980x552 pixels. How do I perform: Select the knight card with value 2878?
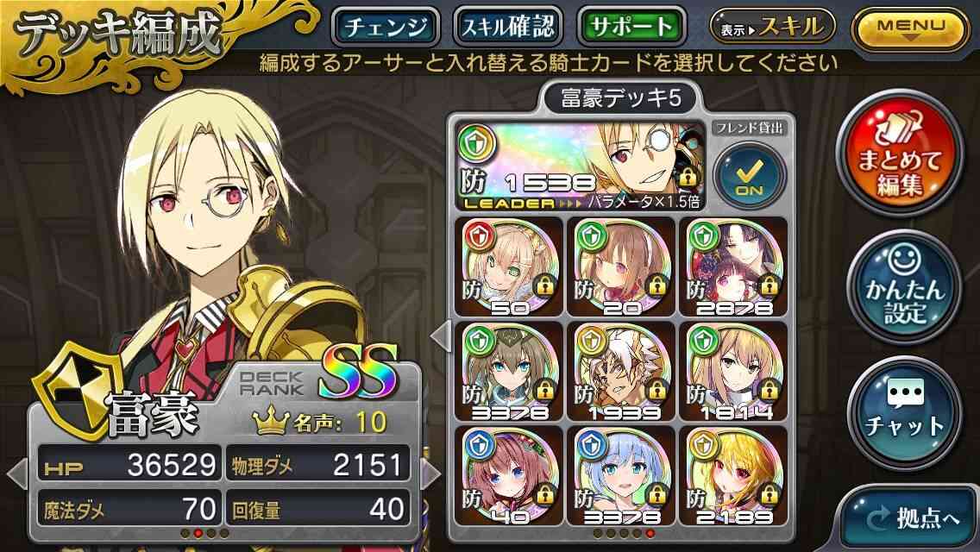pyautogui.click(x=734, y=267)
